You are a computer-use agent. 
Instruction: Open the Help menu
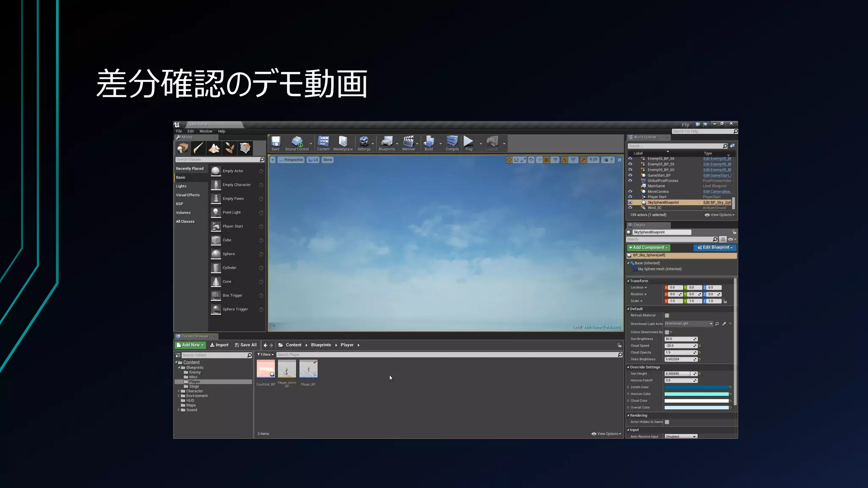[222, 131]
